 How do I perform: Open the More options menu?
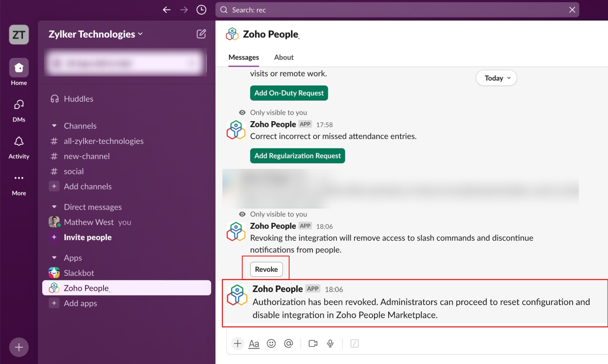pos(19,184)
